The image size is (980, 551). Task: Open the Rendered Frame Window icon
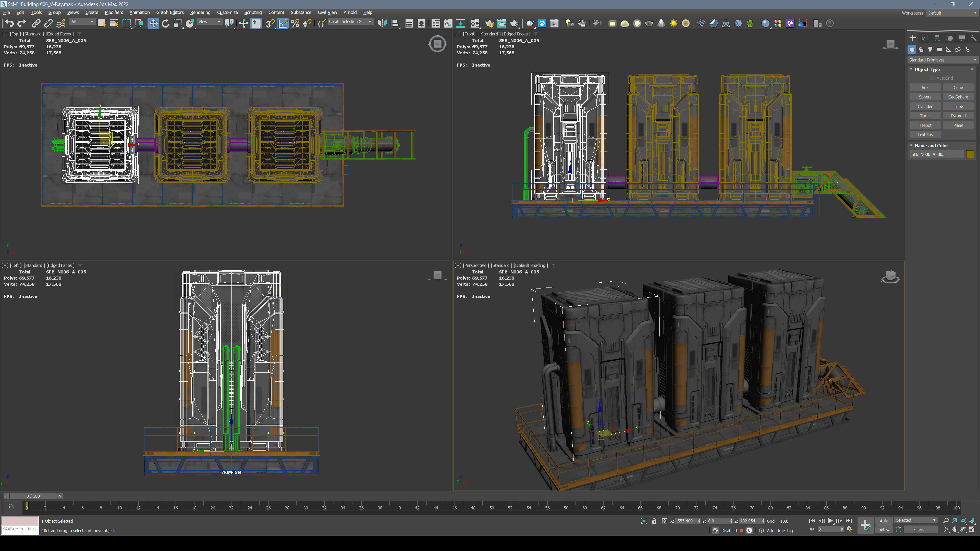point(502,23)
